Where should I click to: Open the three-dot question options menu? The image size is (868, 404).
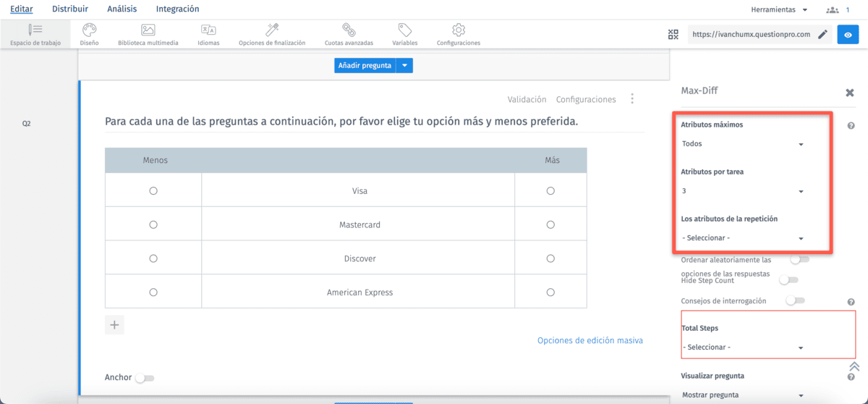632,98
